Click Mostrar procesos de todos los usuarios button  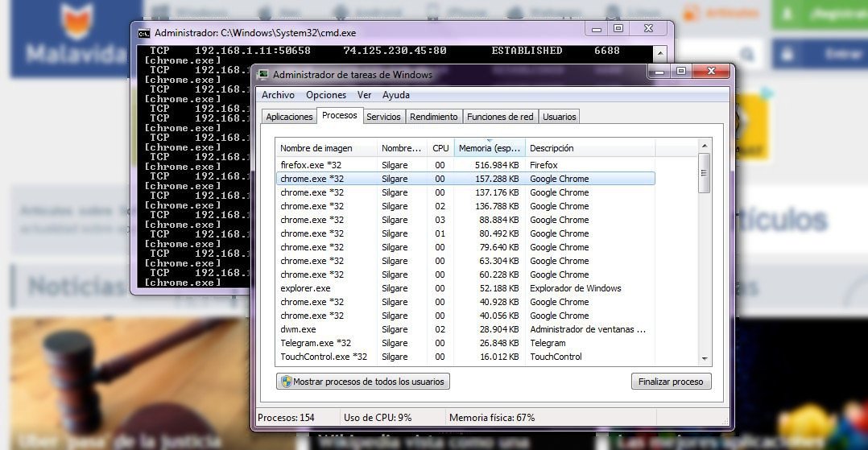click(x=363, y=382)
